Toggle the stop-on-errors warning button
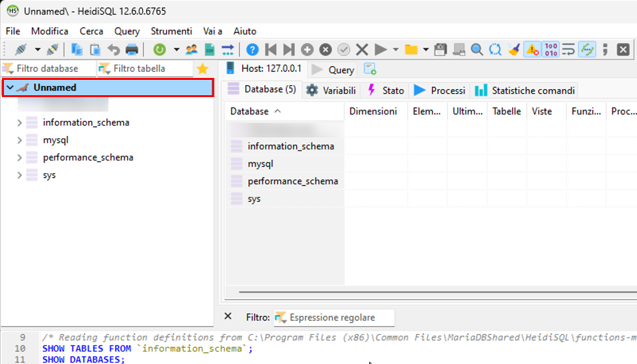Screen dimensions: 637x364 tap(532, 50)
